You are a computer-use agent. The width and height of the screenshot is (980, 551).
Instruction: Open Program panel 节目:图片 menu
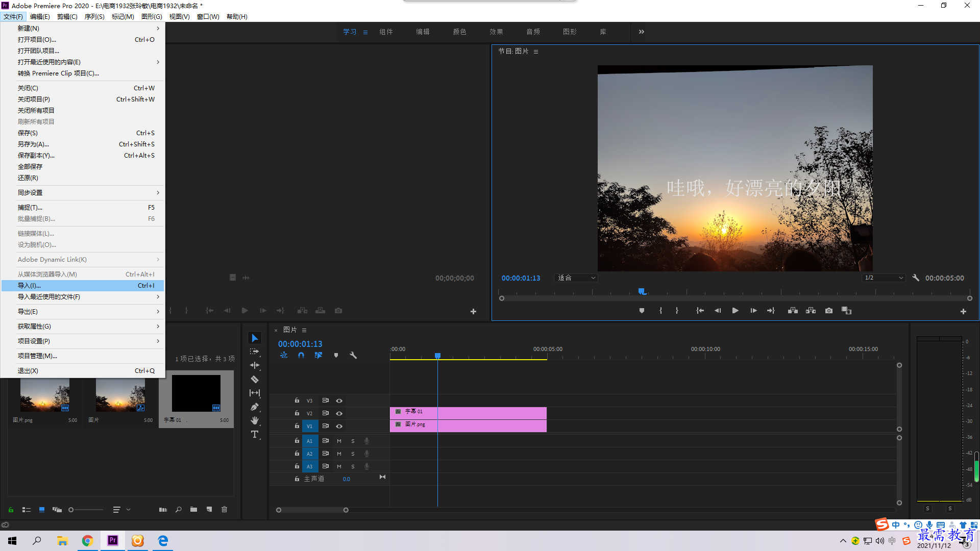click(536, 52)
